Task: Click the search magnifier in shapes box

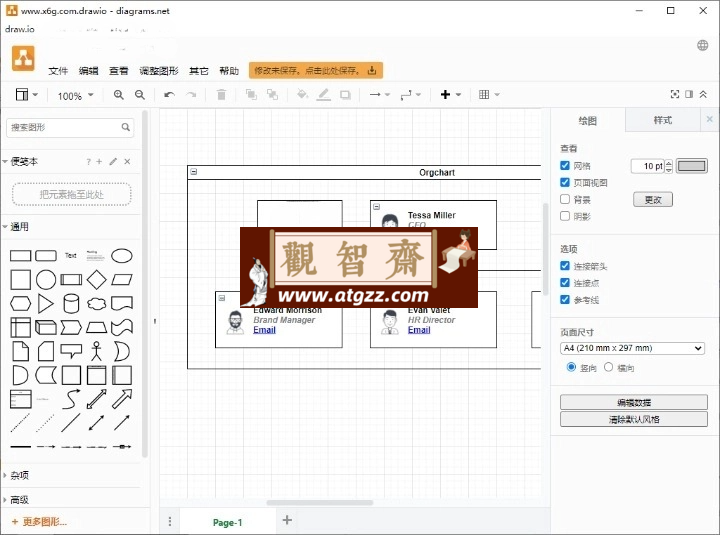Action: (125, 127)
